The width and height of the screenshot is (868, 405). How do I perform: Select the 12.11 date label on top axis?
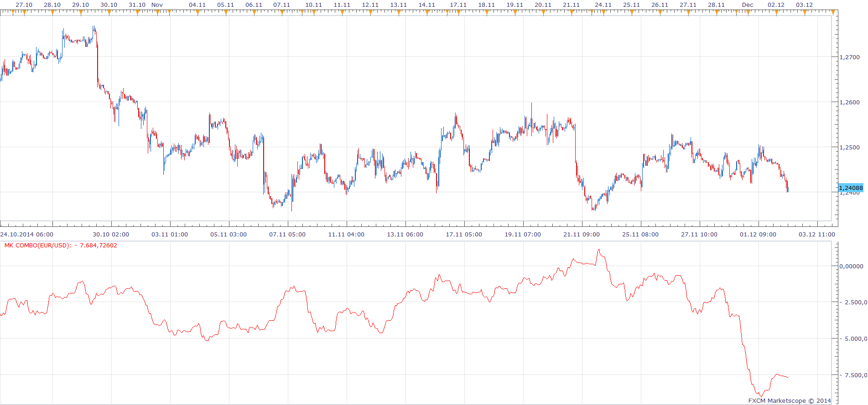coord(370,5)
